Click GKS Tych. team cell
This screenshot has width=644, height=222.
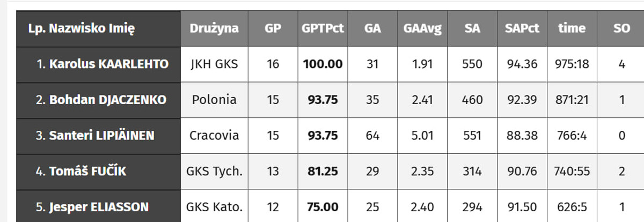pos(214,172)
